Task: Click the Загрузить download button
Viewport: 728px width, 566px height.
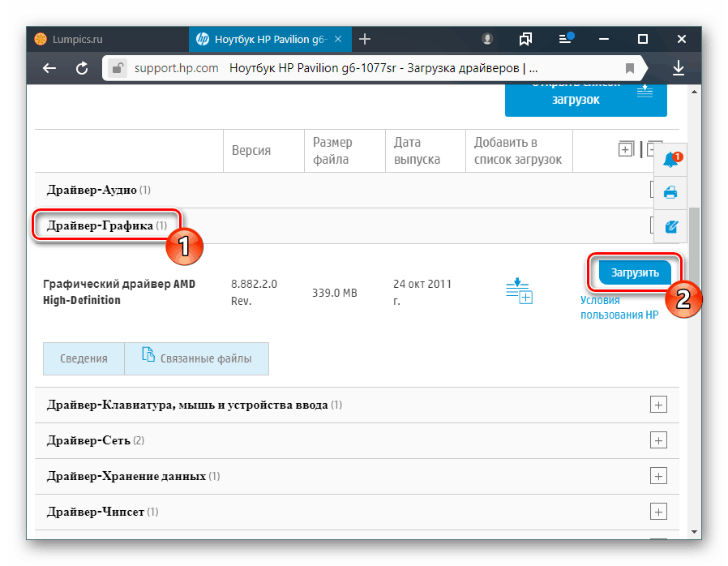Action: point(635,272)
